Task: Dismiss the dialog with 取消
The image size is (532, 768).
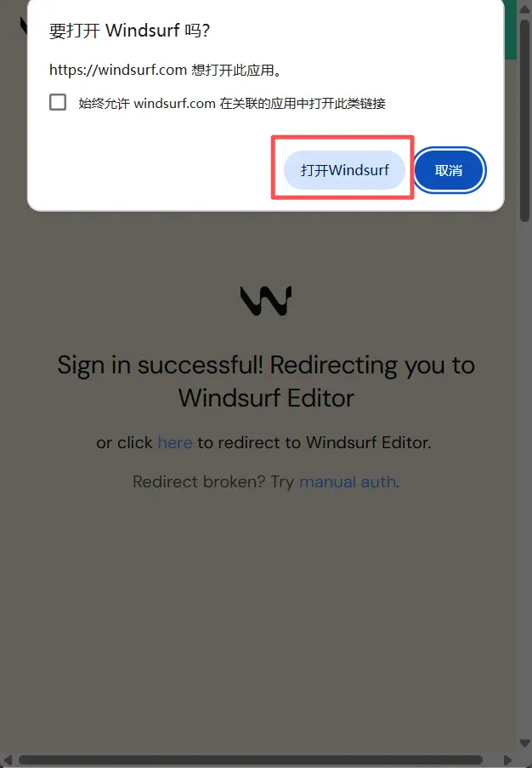Action: coord(449,170)
